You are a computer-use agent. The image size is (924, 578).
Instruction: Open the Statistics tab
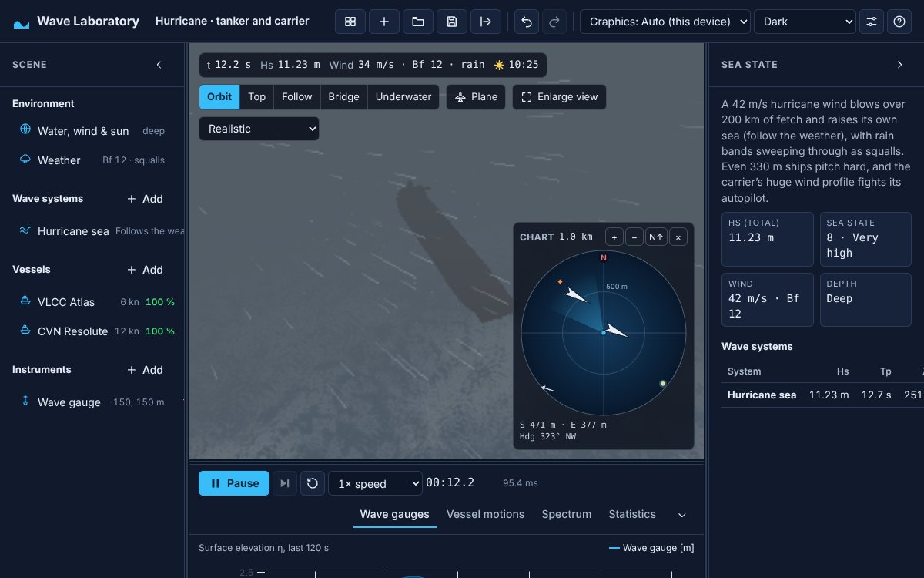tap(632, 514)
